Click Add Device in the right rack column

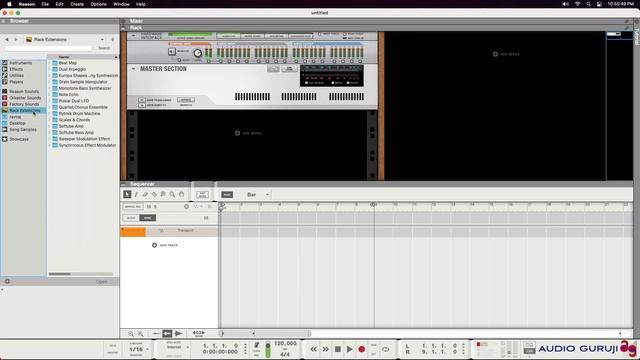[x=506, y=54]
